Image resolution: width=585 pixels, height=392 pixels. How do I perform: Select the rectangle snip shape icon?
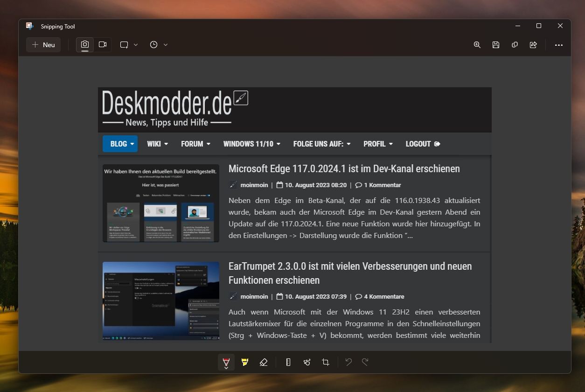point(124,45)
